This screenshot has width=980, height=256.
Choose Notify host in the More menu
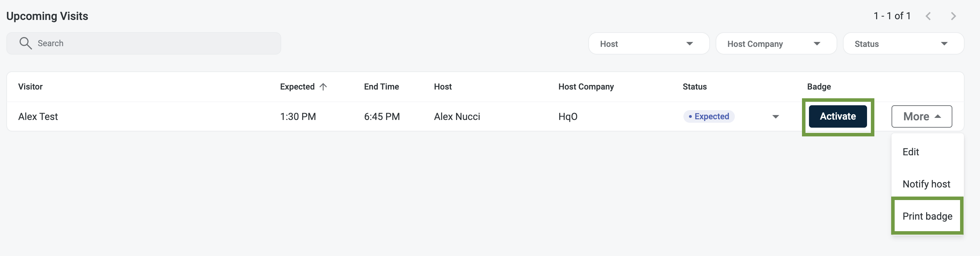[x=926, y=184]
